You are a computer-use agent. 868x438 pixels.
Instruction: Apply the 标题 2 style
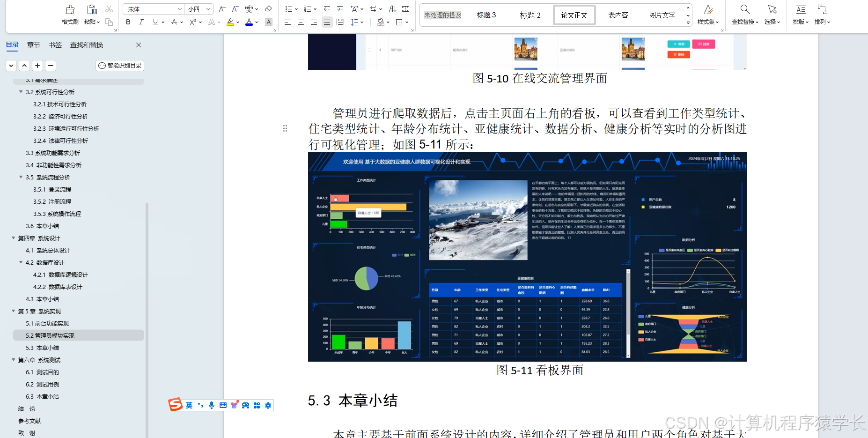pyautogui.click(x=530, y=15)
